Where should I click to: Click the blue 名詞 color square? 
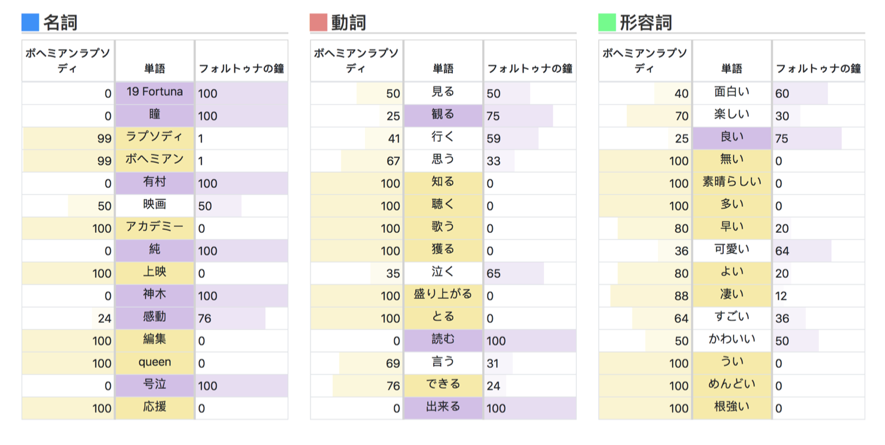(30, 22)
